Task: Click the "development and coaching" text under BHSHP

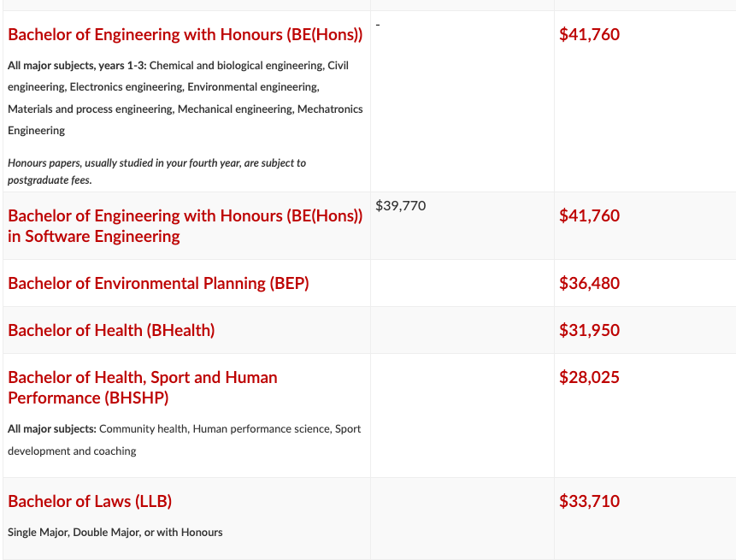Action: point(72,451)
